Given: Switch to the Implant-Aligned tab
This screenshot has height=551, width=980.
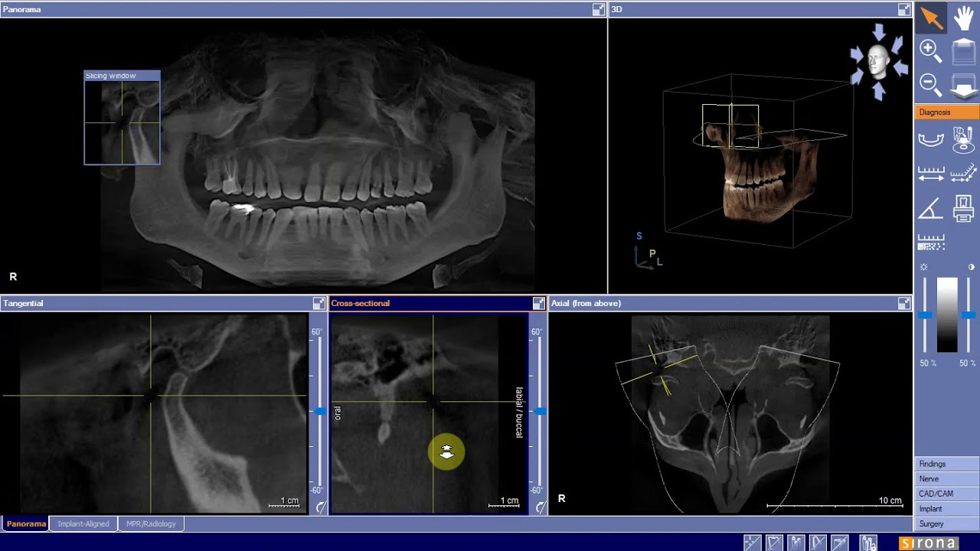Looking at the screenshot, I should pos(83,524).
